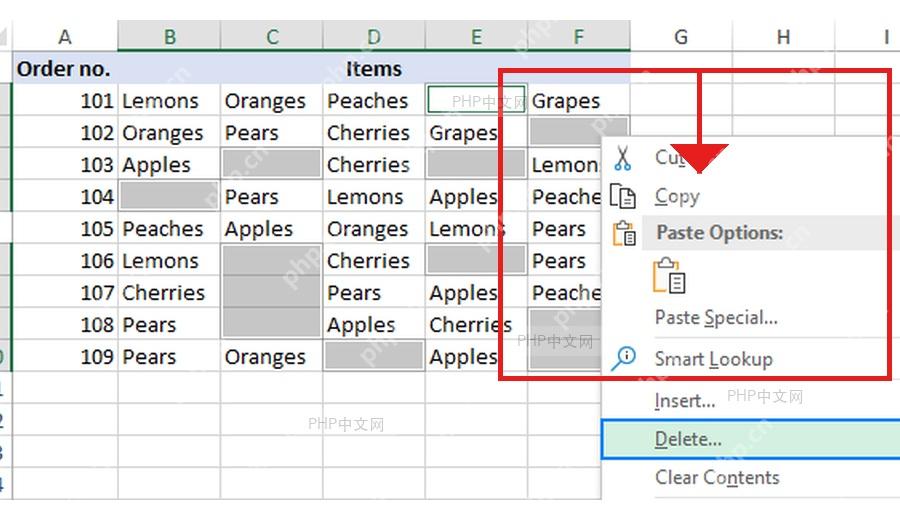
Task: Click order number 105 cell
Action: pos(65,229)
